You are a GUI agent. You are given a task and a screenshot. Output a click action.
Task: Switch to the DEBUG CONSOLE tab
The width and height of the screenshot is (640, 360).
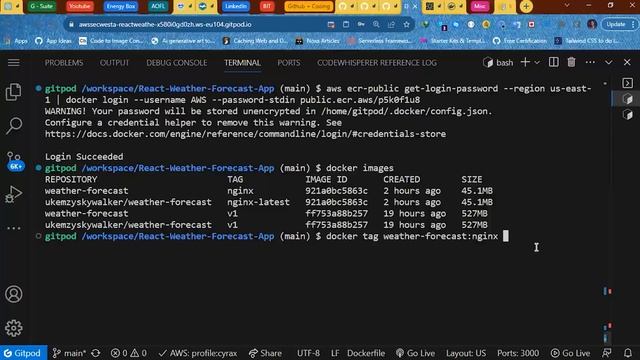pos(177,63)
